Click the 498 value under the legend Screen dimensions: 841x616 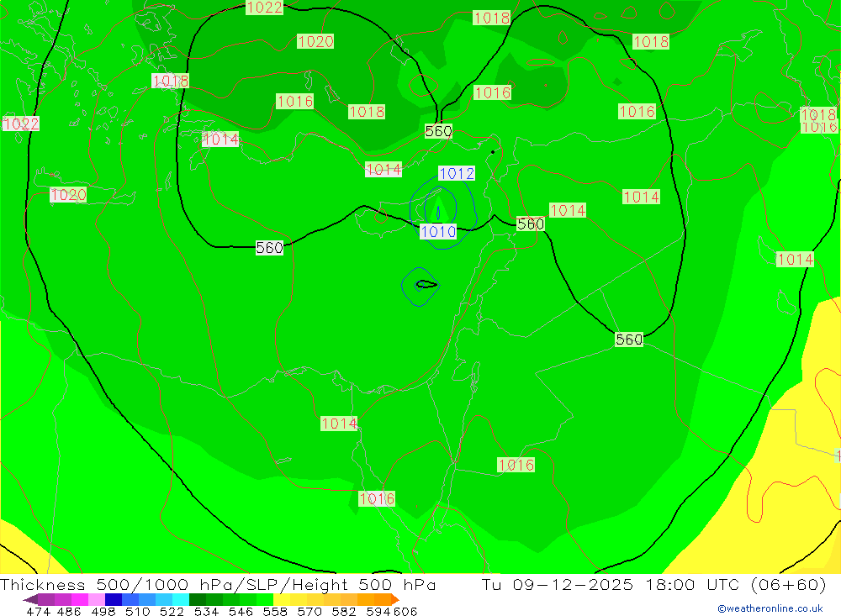103,611
